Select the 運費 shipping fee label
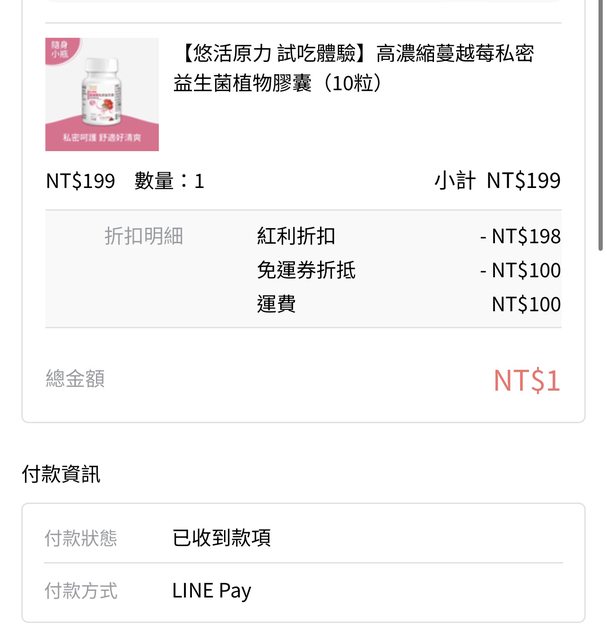 [x=276, y=304]
